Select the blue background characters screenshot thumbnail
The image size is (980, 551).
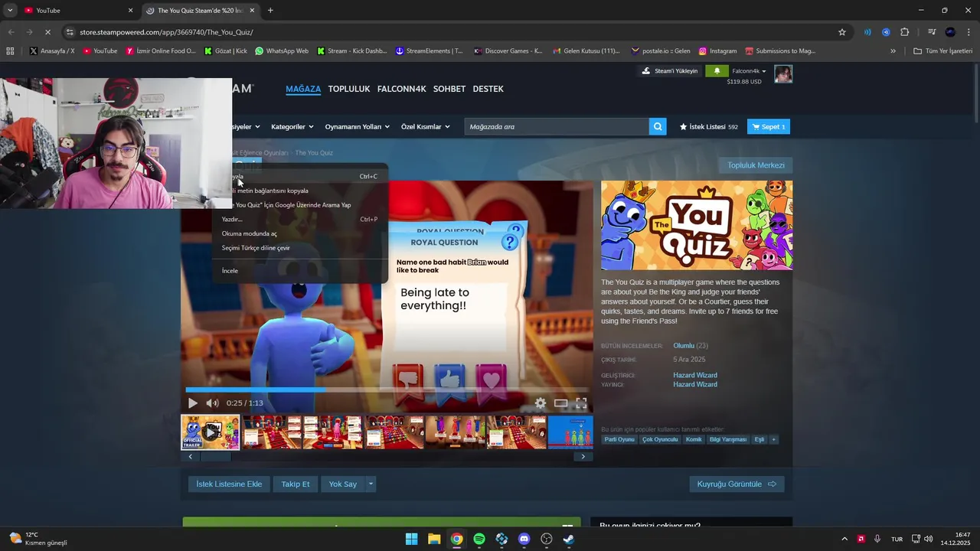pos(570,432)
